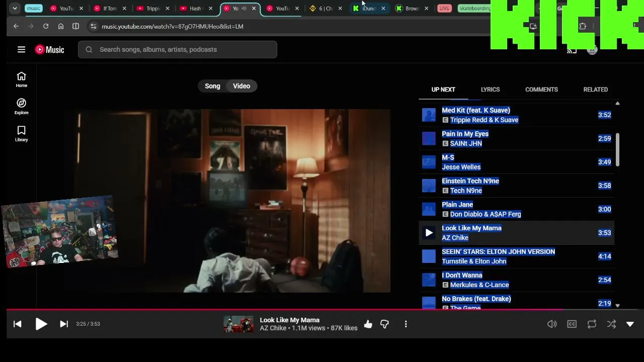Close the If Tom browser tab
The height and width of the screenshot is (362, 644).
(x=124, y=9)
